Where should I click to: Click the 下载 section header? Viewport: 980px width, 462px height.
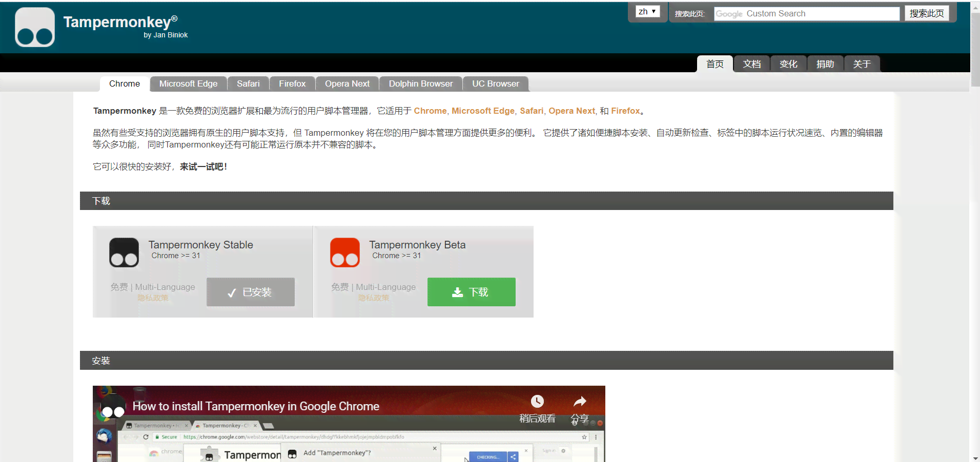tap(486, 201)
